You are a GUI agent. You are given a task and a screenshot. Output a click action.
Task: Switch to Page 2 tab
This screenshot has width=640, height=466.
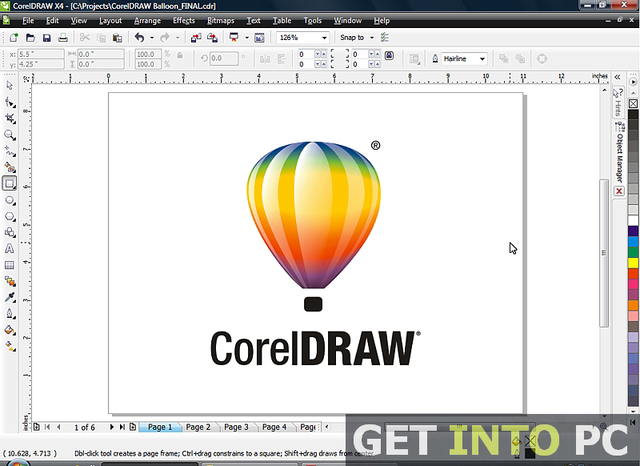(x=198, y=427)
